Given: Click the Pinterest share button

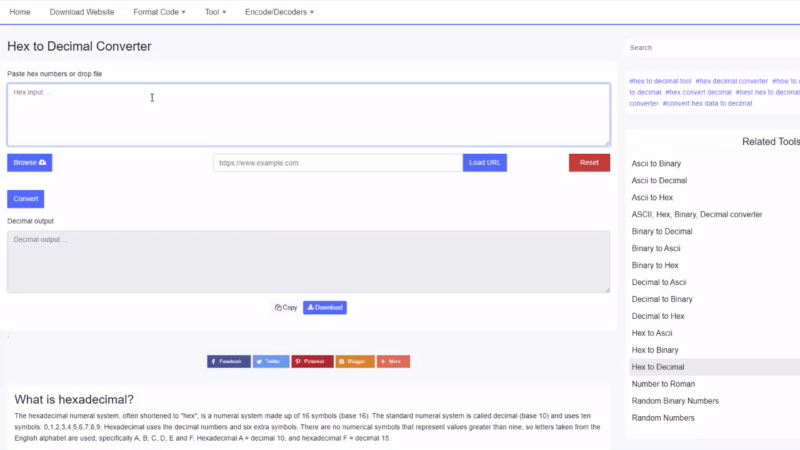Looking at the screenshot, I should click(312, 361).
